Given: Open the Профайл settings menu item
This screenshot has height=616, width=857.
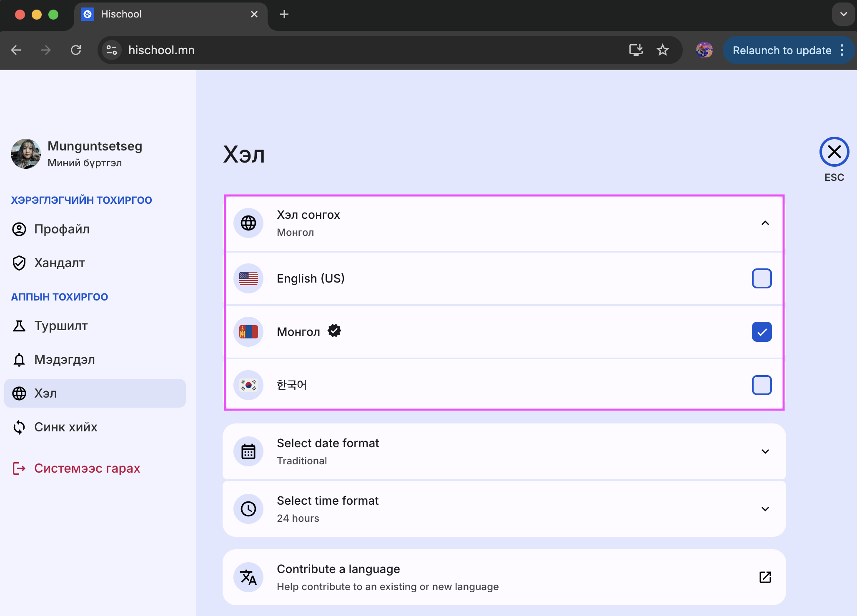Looking at the screenshot, I should pos(62,229).
